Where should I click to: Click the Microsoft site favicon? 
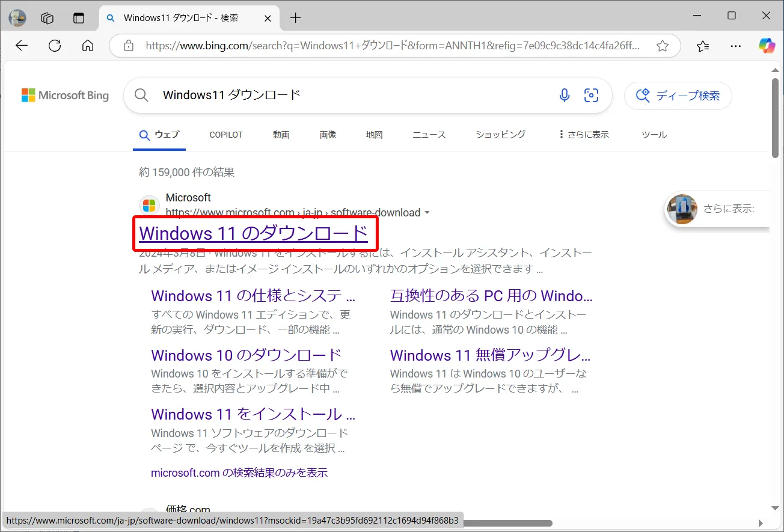149,205
